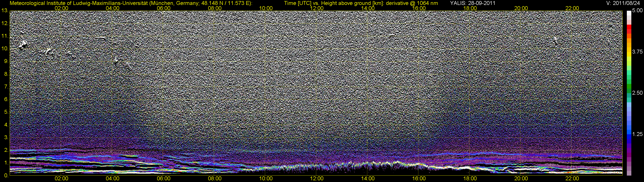The image size is (644, 182).
Task: Click the Meteorological Institute title text
Action: [x=131, y=3]
